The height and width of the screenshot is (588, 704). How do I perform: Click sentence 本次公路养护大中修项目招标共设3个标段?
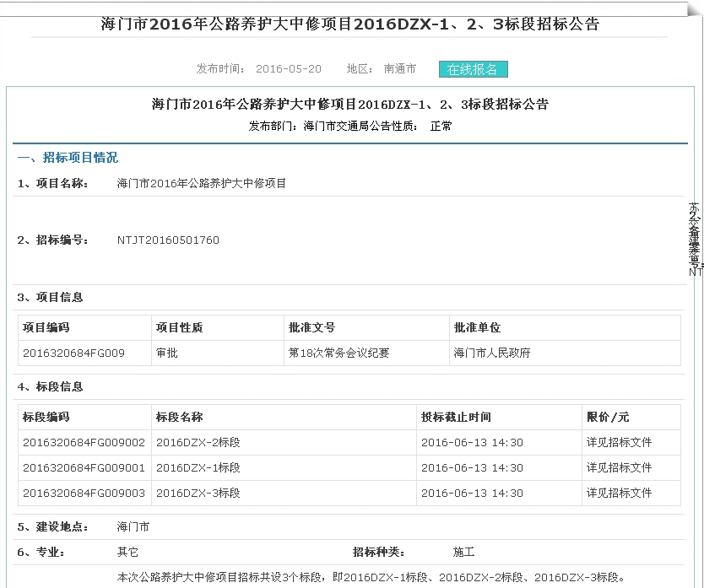219,577
